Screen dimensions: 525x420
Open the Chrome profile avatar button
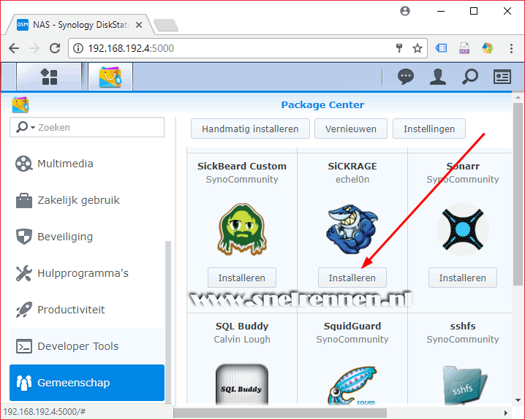click(405, 11)
